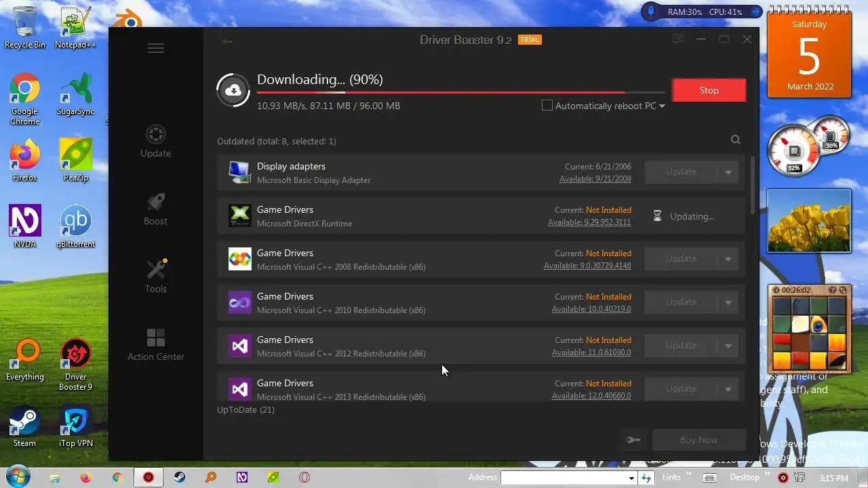Click the Display adapters monitor icon
This screenshot has width=868, height=488.
(239, 172)
